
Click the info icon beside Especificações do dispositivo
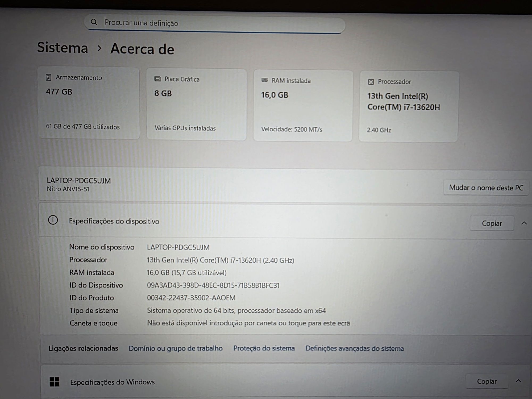coord(53,220)
